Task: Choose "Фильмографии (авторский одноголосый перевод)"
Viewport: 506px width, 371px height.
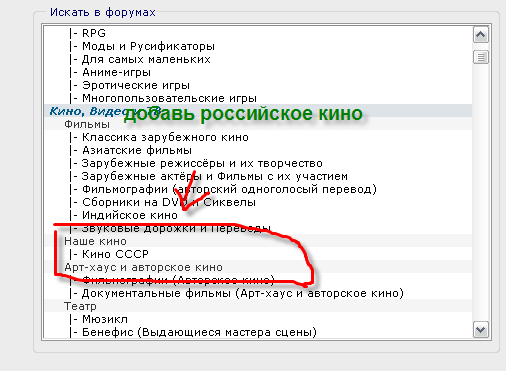Action: pos(258,189)
